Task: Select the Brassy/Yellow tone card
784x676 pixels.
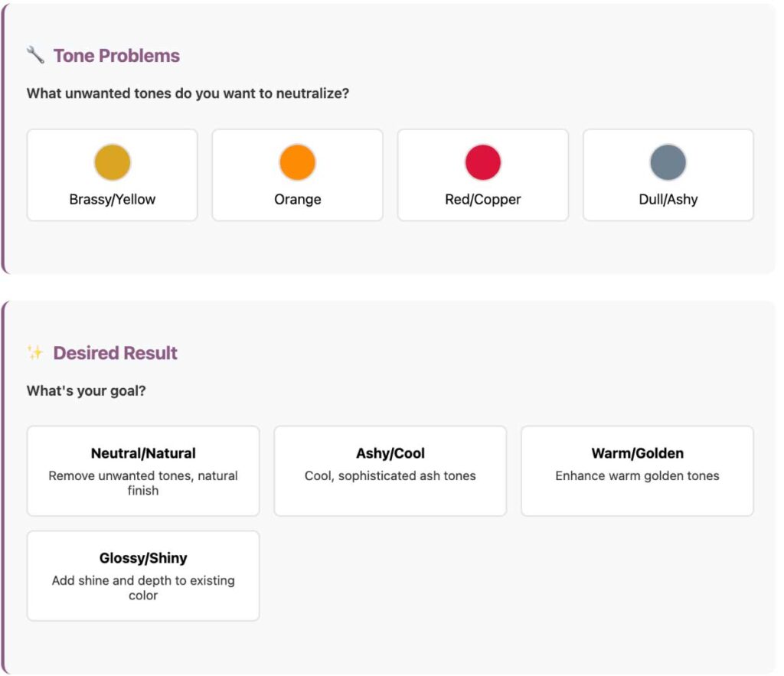Action: pyautogui.click(x=112, y=175)
